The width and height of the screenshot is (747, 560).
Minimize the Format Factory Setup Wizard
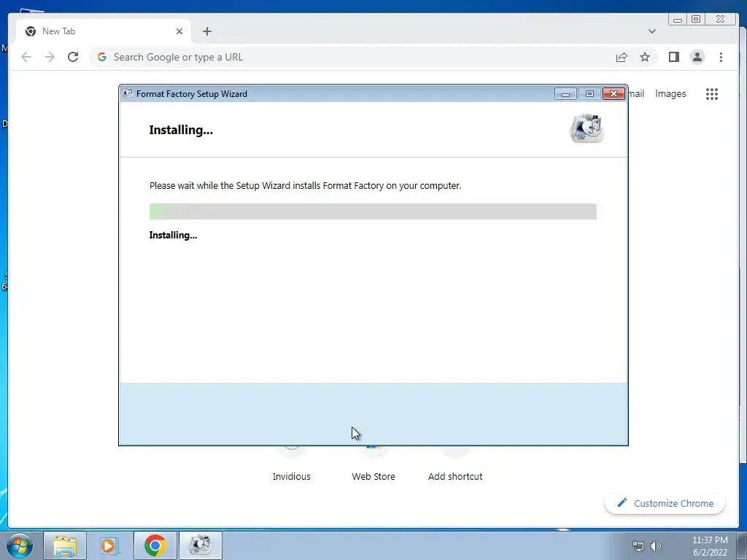(565, 94)
